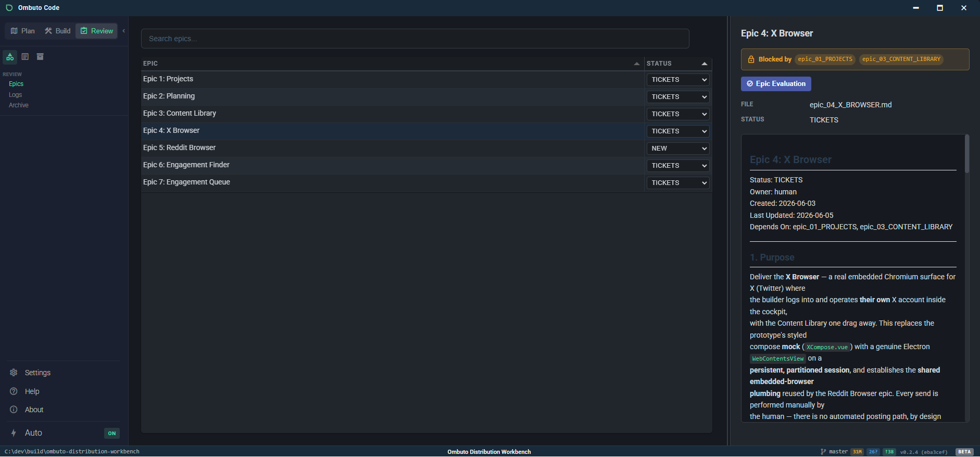Image resolution: width=980 pixels, height=457 pixels.
Task: Open status dropdown for Epic 4: X Browser
Action: click(x=678, y=131)
